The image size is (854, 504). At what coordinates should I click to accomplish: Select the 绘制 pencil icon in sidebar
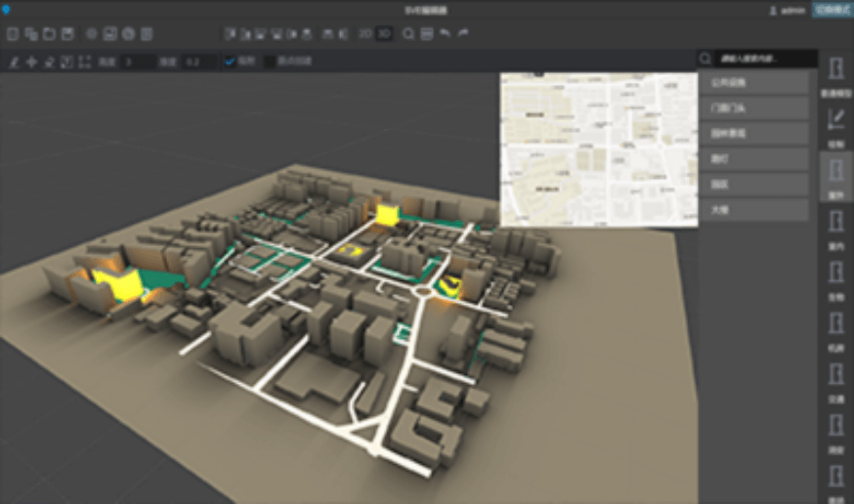pyautogui.click(x=835, y=120)
